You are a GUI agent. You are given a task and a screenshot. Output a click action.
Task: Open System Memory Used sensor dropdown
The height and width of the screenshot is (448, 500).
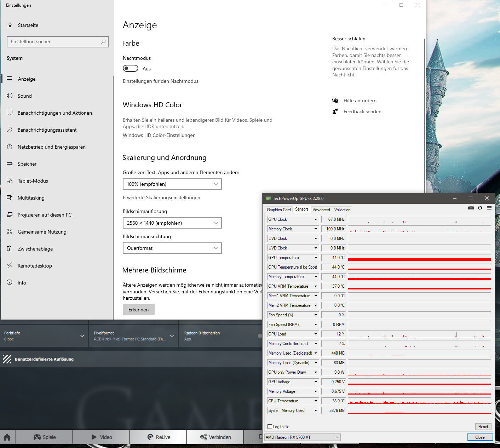[x=316, y=410]
